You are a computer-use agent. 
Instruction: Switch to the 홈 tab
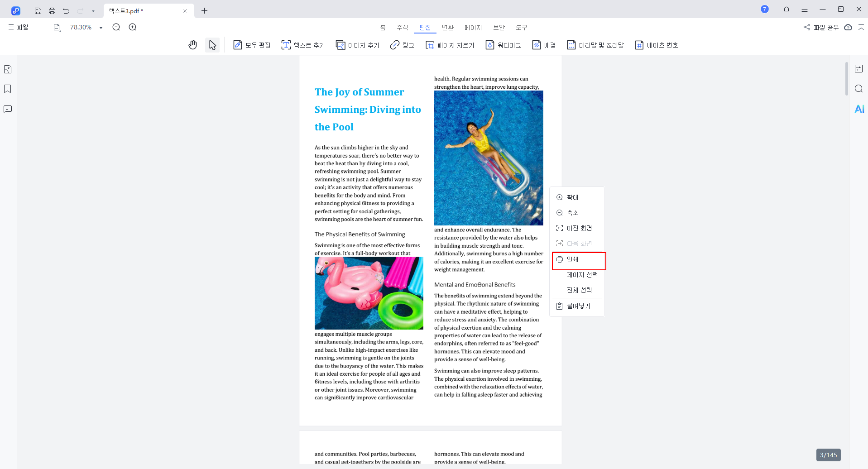click(383, 28)
